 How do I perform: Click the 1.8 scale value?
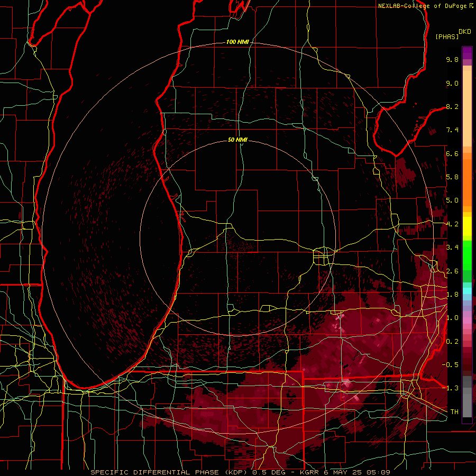(x=452, y=295)
